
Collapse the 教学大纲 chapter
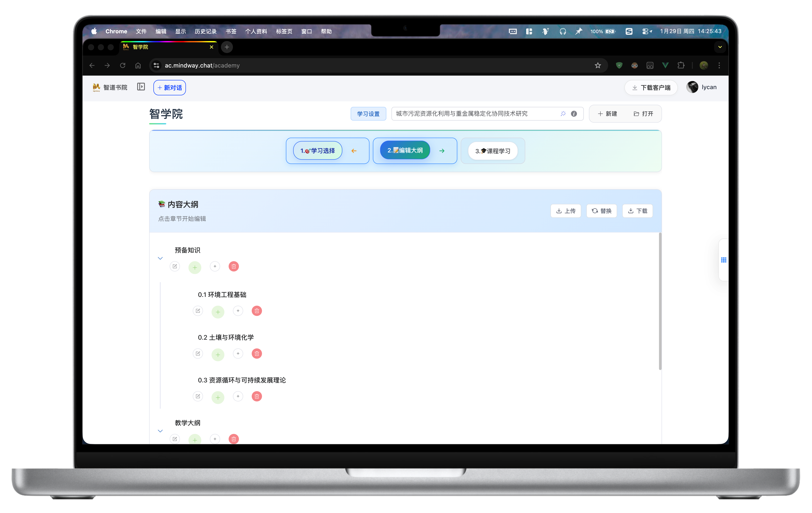tap(160, 431)
